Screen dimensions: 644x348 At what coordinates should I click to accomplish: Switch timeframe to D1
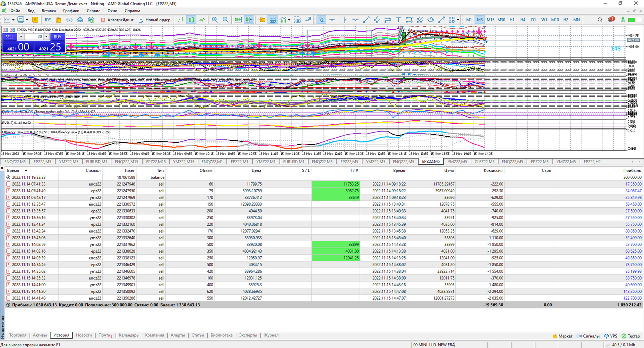point(533,20)
